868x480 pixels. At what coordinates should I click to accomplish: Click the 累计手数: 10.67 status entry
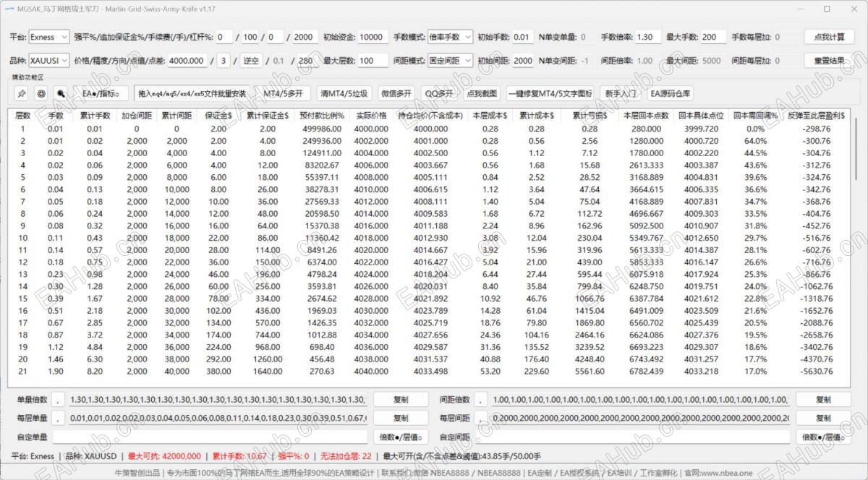point(239,456)
